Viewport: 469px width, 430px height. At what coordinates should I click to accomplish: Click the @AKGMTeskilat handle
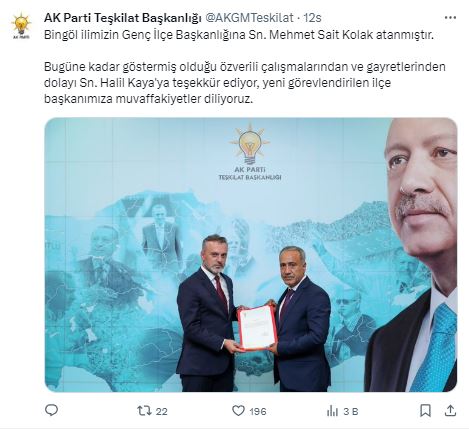tap(249, 18)
